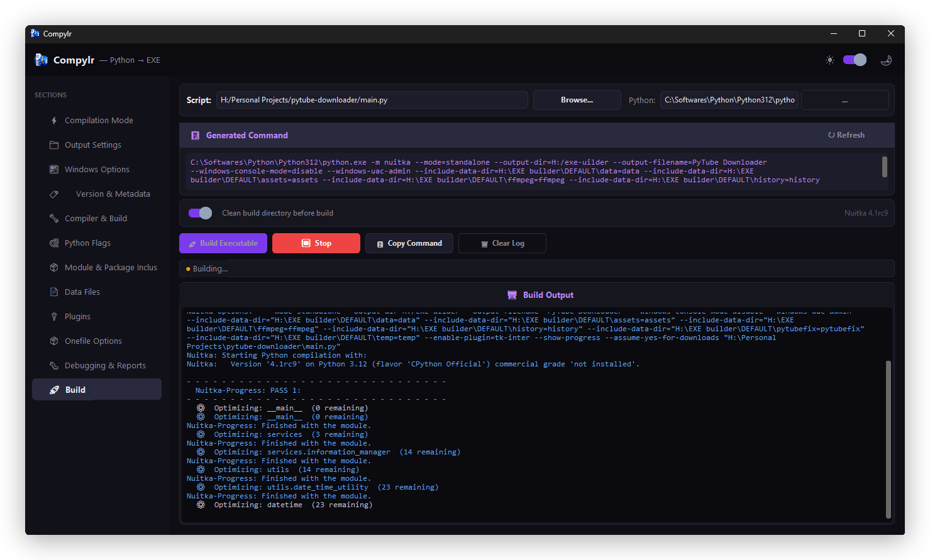Click the document icon beside Data Files
The width and height of the screenshot is (930, 560).
pos(54,292)
